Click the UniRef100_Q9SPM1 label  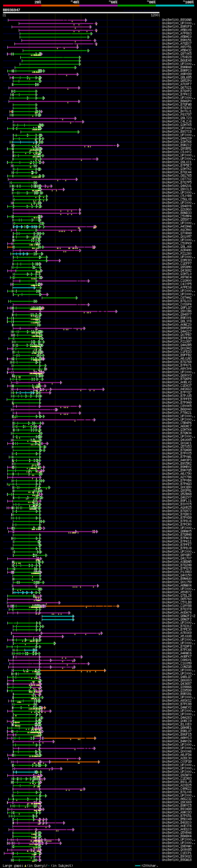click(x=177, y=491)
